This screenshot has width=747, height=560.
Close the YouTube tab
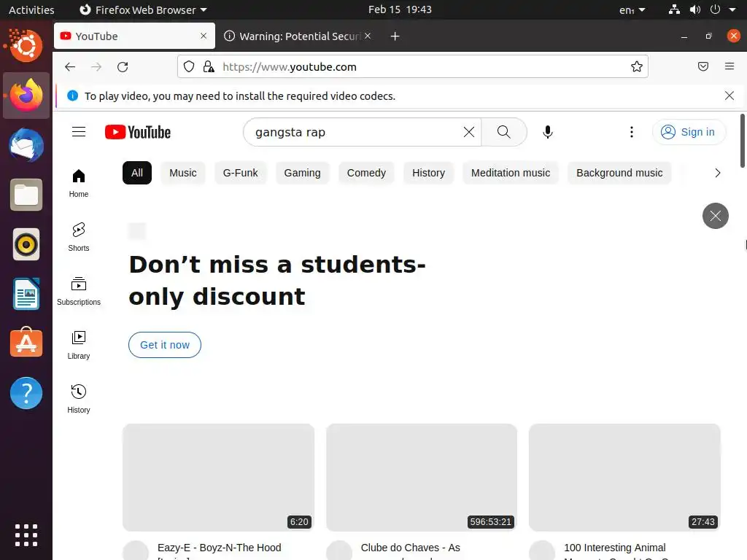[x=204, y=36]
